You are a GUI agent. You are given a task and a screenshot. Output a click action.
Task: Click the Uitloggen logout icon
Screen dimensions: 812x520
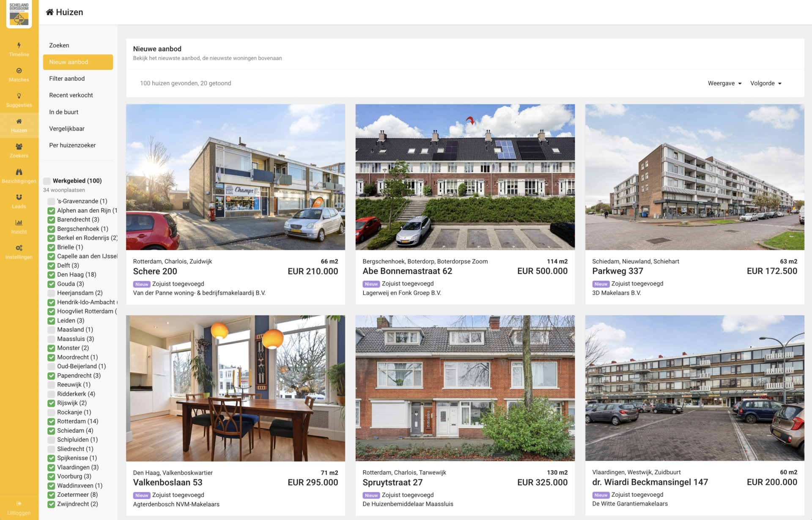[x=19, y=504]
